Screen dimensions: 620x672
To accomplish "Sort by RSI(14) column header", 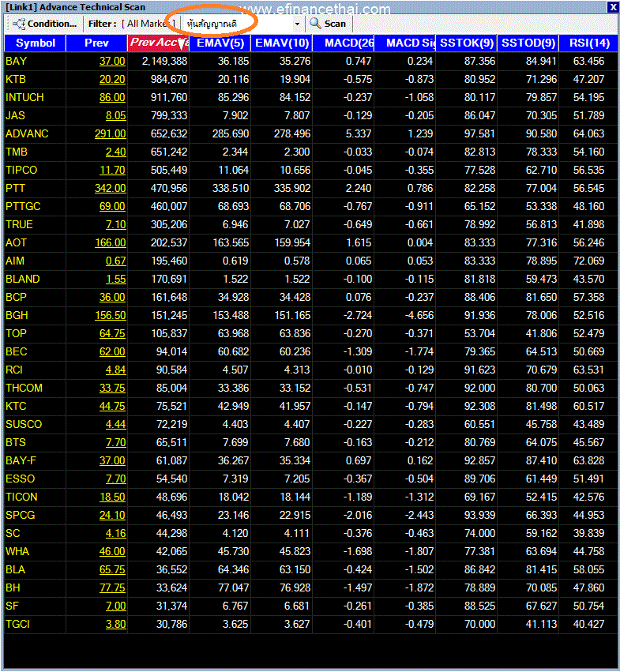I will [588, 43].
